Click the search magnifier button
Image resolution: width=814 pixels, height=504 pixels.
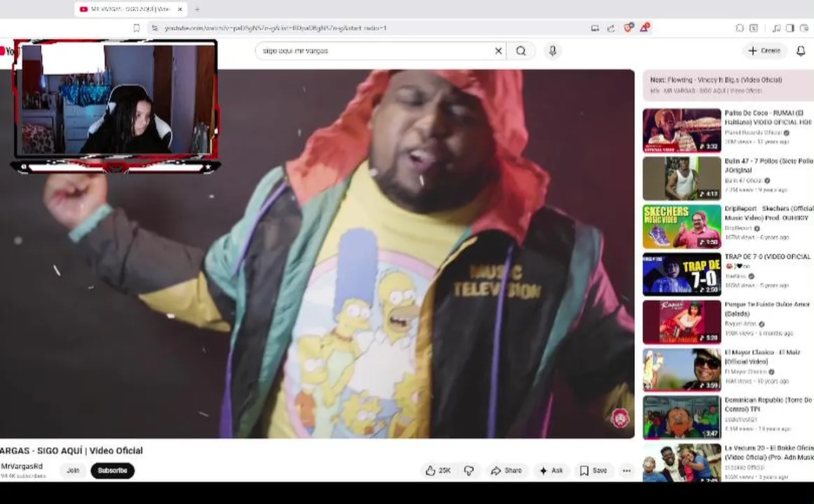click(521, 51)
